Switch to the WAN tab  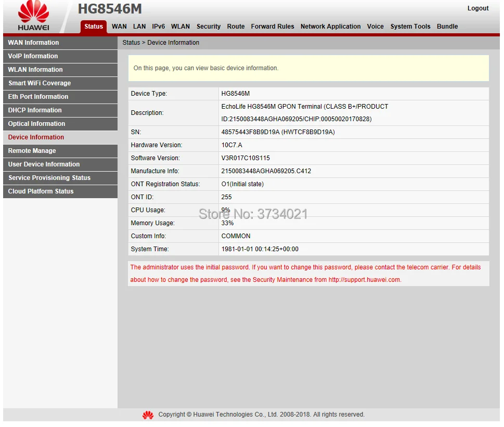click(119, 27)
